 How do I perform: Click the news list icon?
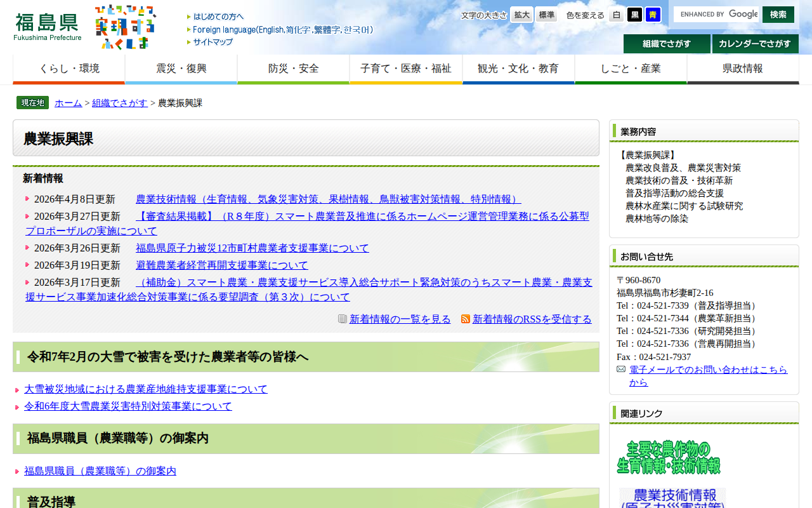point(343,319)
